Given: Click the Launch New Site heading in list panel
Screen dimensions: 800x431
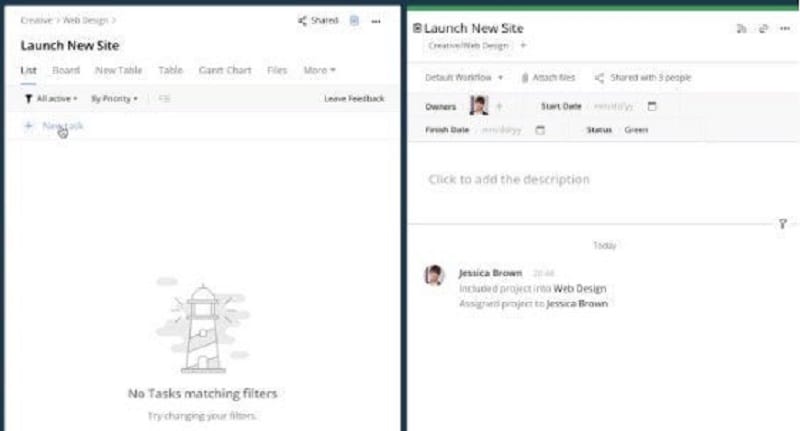Looking at the screenshot, I should 70,45.
